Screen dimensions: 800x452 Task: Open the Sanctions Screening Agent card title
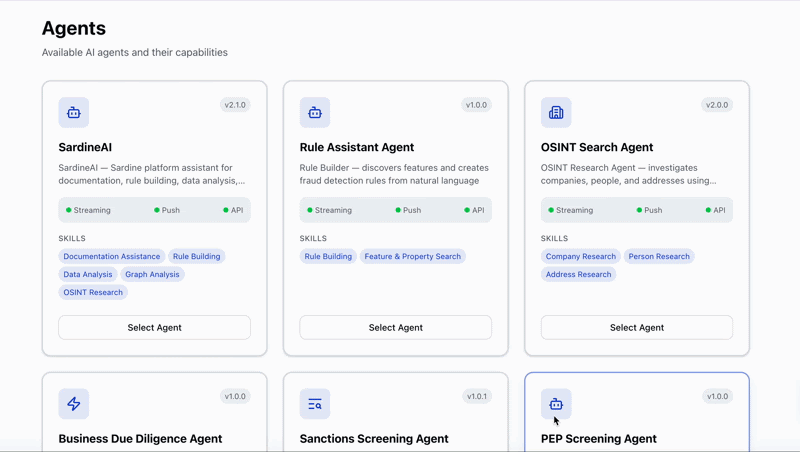[374, 439]
